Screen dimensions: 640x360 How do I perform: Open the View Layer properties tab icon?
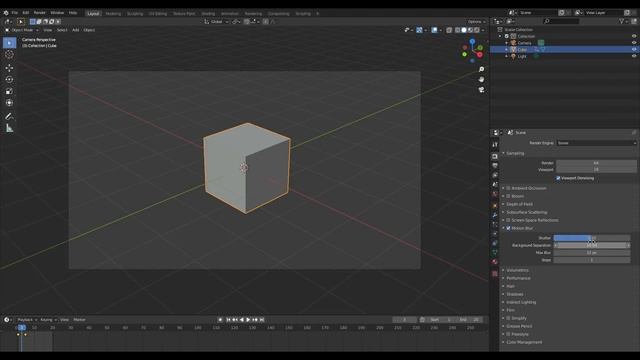point(495,175)
